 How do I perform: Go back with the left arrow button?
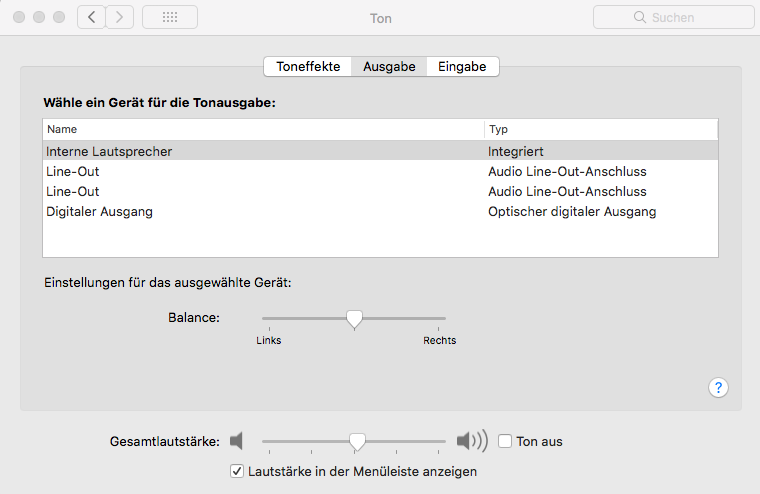(91, 17)
